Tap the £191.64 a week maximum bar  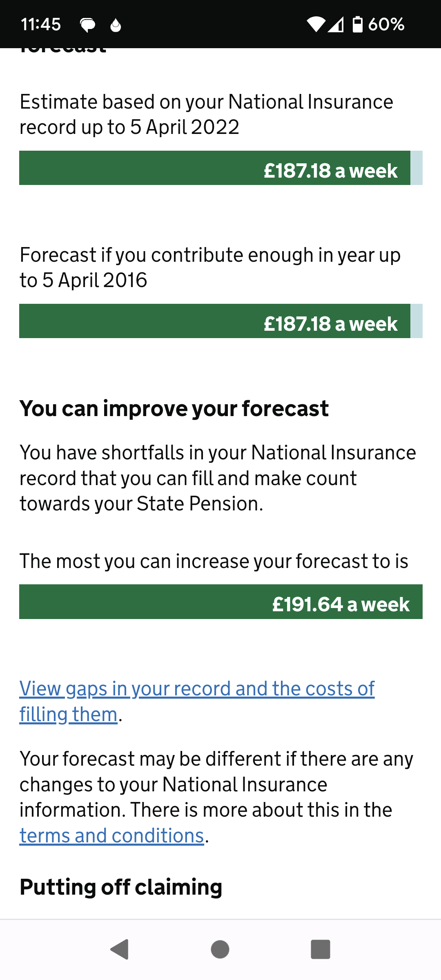pyautogui.click(x=220, y=602)
